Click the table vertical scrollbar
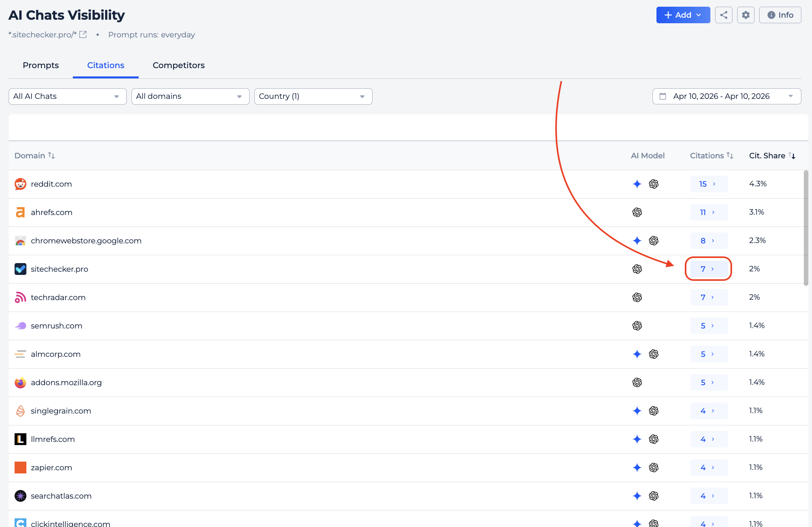This screenshot has width=812, height=527. point(806,228)
